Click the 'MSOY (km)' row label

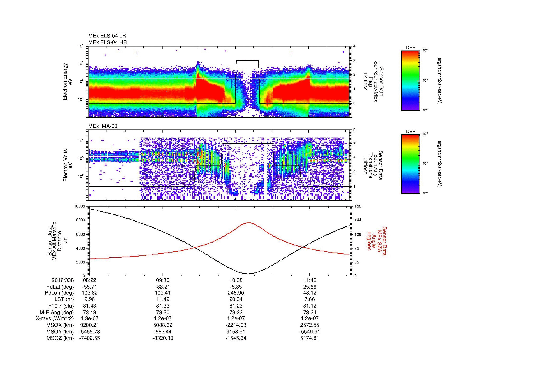pyautogui.click(x=60, y=332)
